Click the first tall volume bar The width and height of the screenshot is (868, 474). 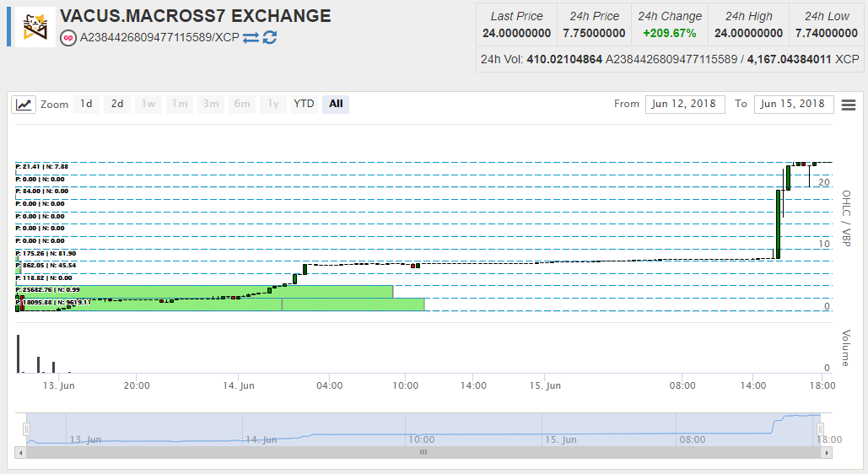point(19,353)
